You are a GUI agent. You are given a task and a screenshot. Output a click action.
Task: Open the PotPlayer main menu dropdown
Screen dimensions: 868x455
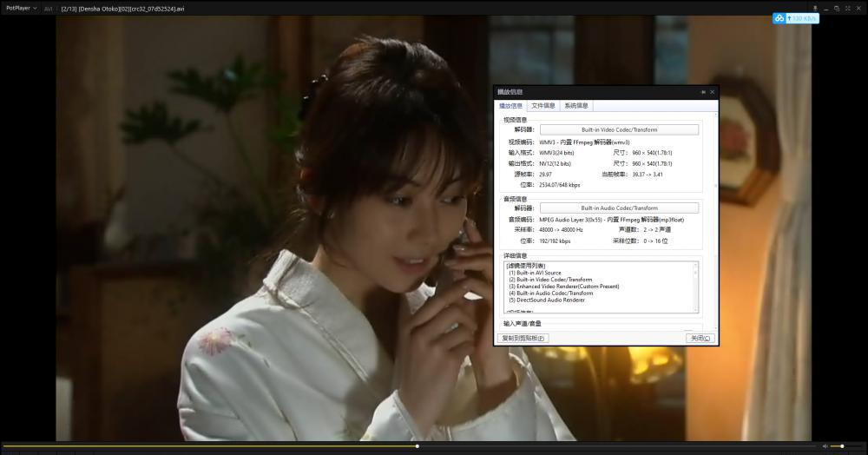[21, 9]
